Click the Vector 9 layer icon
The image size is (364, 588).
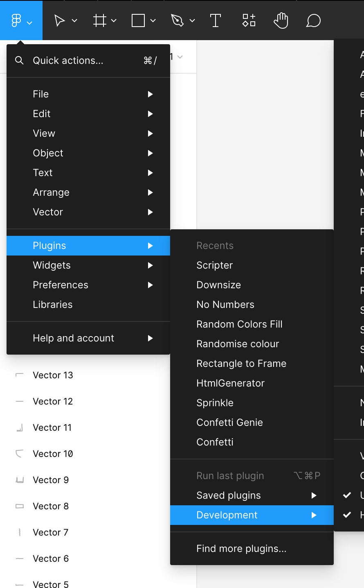[19, 480]
